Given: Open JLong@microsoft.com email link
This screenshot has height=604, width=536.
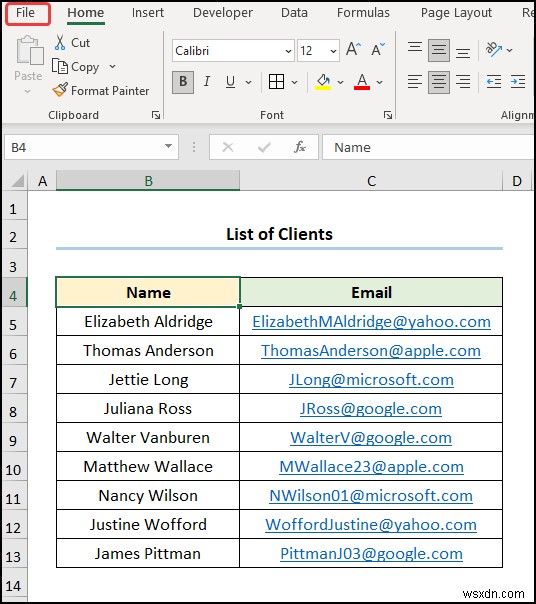Looking at the screenshot, I should (371, 379).
